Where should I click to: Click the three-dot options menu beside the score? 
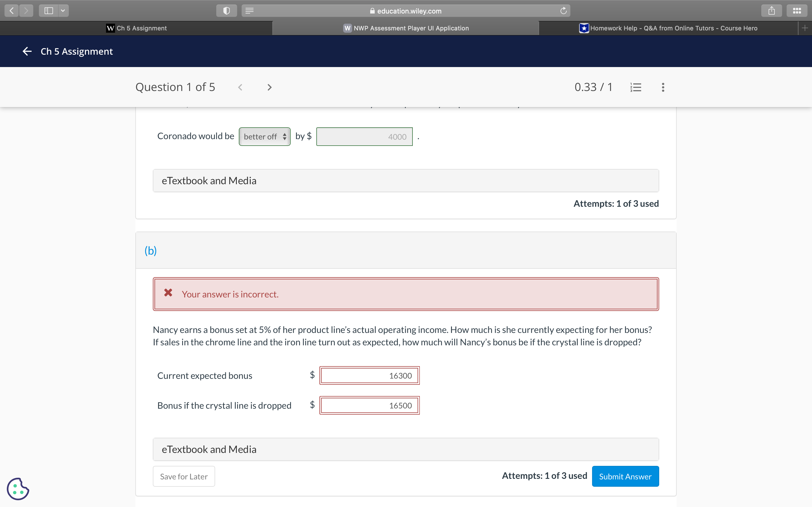pos(663,87)
